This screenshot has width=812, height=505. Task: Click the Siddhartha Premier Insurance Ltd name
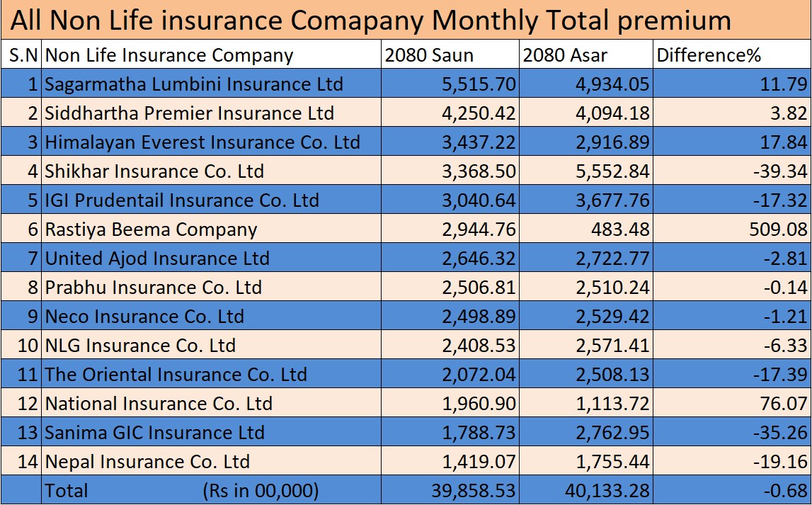(x=190, y=113)
